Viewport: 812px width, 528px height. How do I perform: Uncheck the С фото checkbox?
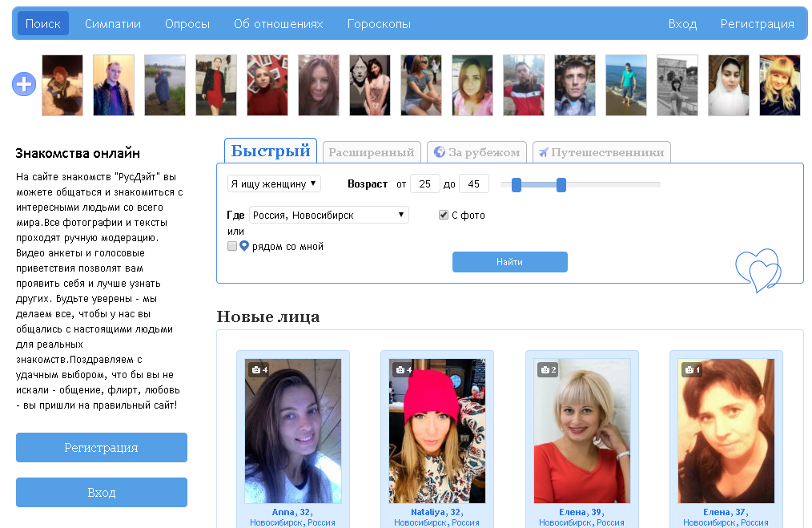pyautogui.click(x=444, y=216)
